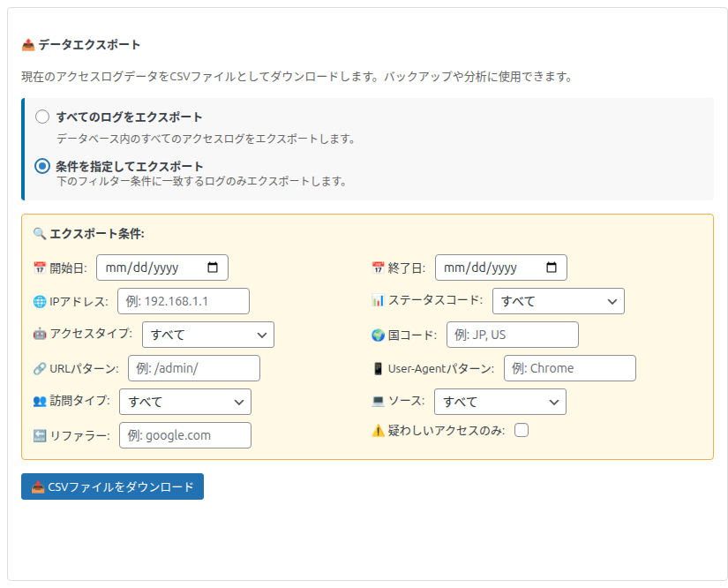This screenshot has width=728, height=588.
Task: Click the globe icon beside IPアドレス
Action: click(40, 301)
